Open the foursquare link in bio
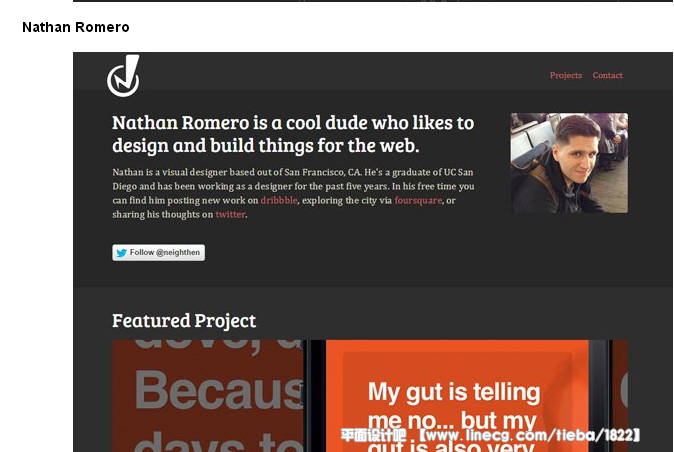674x452 pixels. tap(418, 200)
